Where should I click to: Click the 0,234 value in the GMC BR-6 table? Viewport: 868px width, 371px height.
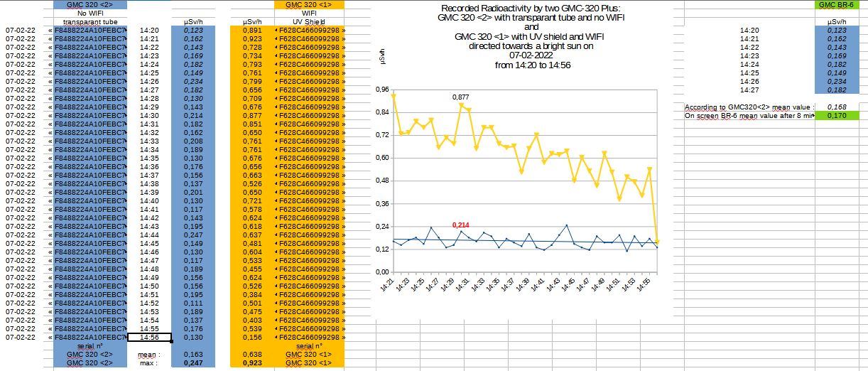835,82
